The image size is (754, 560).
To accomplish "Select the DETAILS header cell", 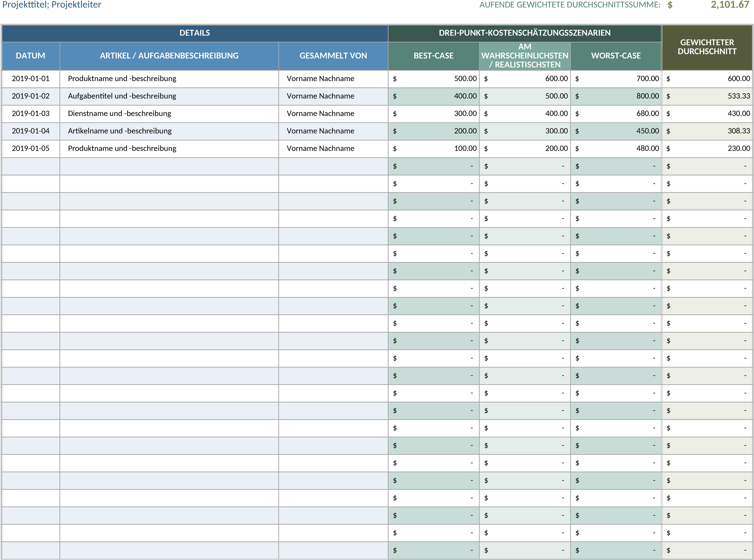I will (195, 33).
